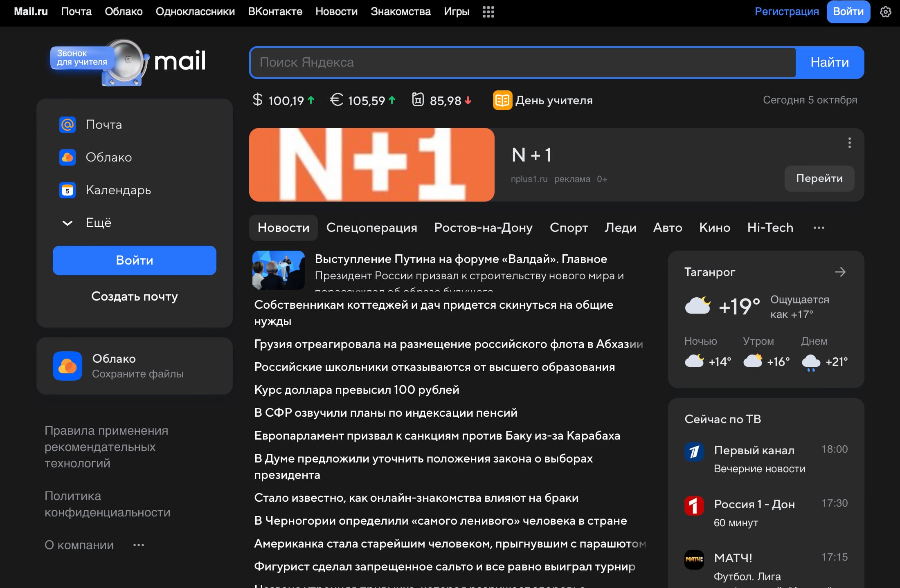Image resolution: width=900 pixels, height=588 pixels.
Task: Click the oil price barrel icon
Action: point(418,100)
